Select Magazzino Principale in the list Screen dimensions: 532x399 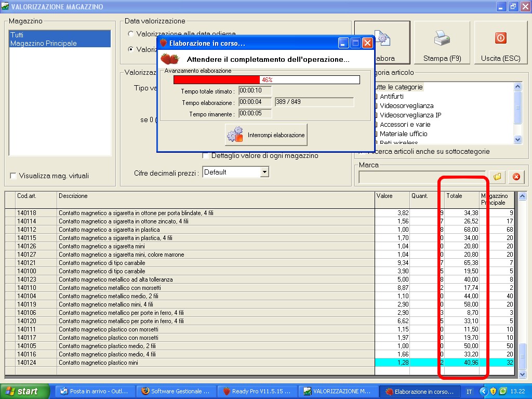pos(59,43)
